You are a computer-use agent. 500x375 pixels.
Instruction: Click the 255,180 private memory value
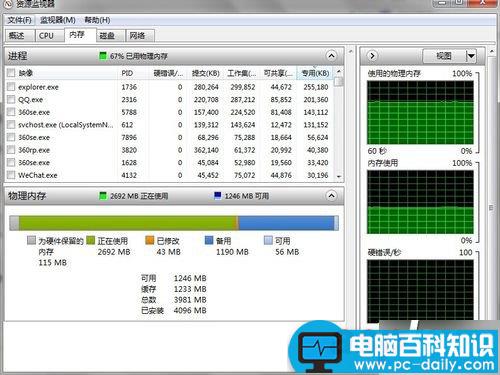(316, 87)
